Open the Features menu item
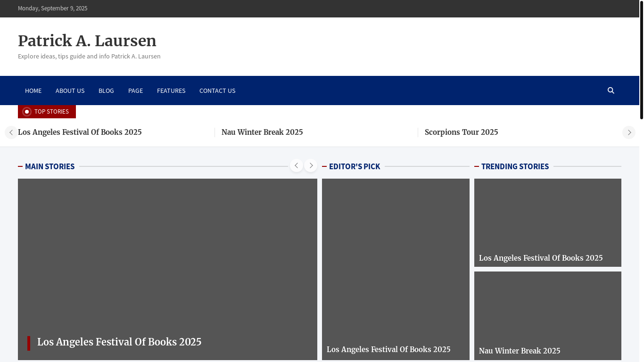The image size is (644, 362). click(x=171, y=90)
